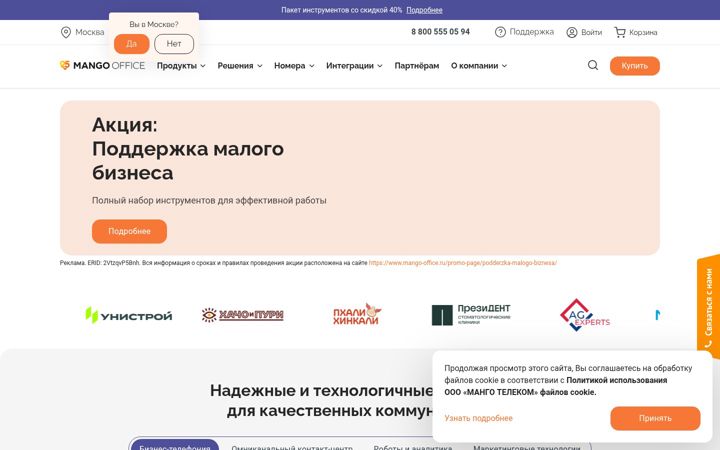
Task: Click phone number 8 800 555 05 94
Action: (440, 32)
